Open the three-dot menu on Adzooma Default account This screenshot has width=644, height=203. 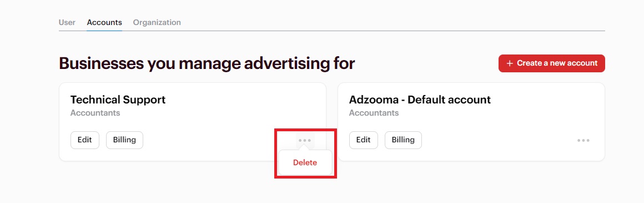(x=583, y=140)
